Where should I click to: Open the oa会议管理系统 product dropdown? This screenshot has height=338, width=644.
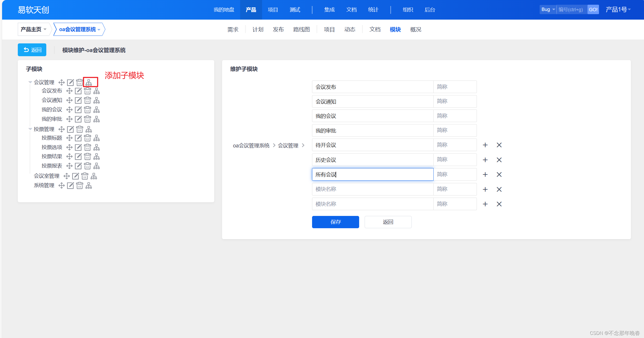(x=80, y=29)
